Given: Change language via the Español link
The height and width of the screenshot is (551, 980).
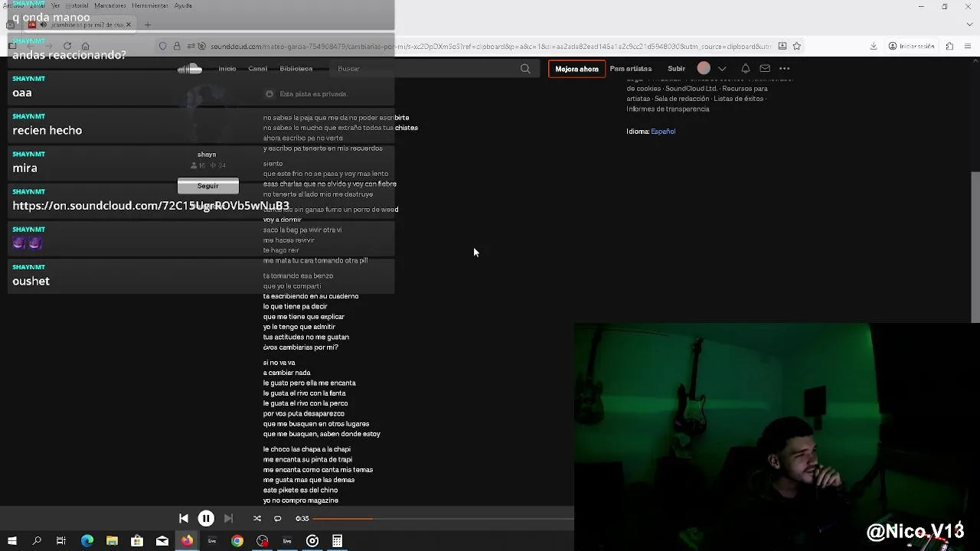Looking at the screenshot, I should coord(663,132).
